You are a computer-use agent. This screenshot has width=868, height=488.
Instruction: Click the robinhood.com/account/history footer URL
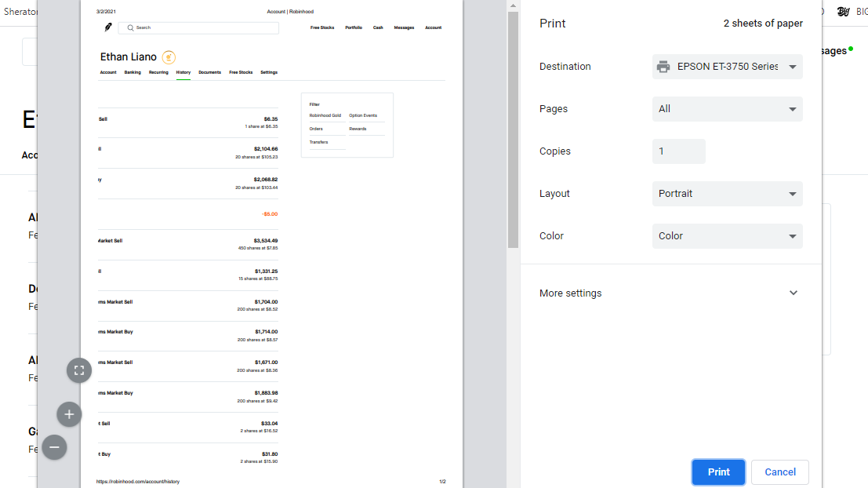[138, 482]
